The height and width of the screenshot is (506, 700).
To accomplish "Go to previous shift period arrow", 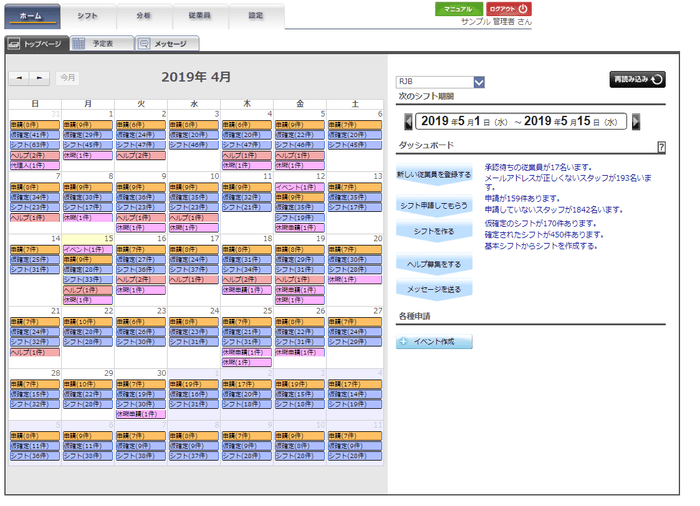I will pyautogui.click(x=408, y=121).
